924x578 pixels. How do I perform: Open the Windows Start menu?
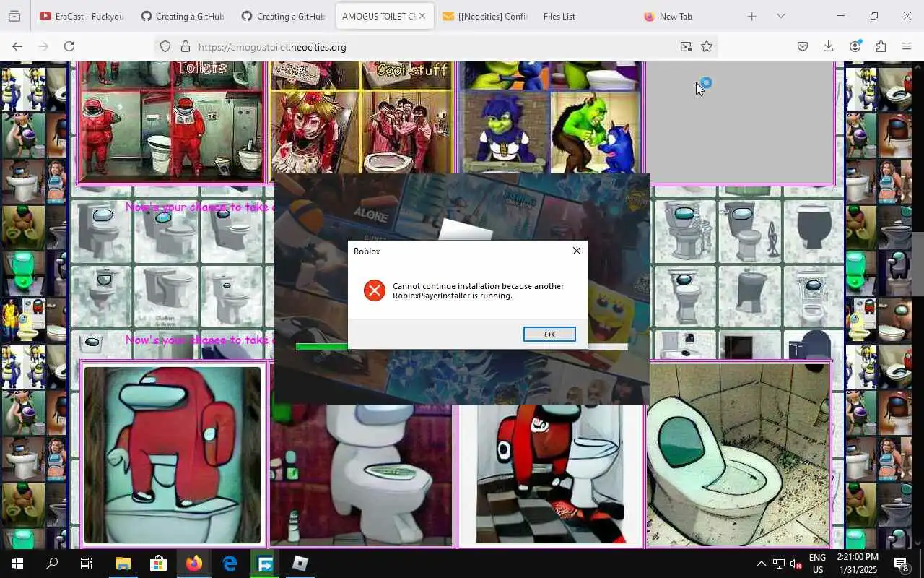pos(17,564)
